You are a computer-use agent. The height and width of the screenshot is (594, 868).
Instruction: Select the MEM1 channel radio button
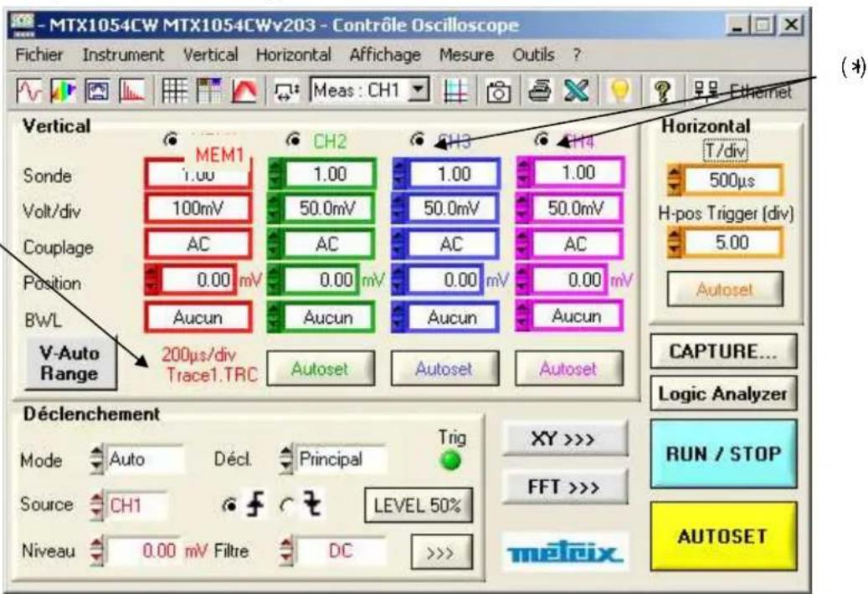tap(171, 140)
